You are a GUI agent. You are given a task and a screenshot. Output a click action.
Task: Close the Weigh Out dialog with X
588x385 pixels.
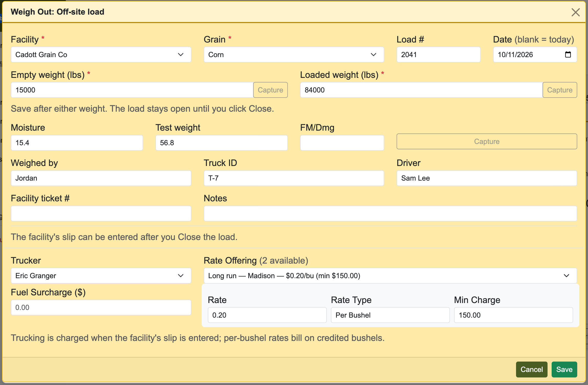coord(575,12)
